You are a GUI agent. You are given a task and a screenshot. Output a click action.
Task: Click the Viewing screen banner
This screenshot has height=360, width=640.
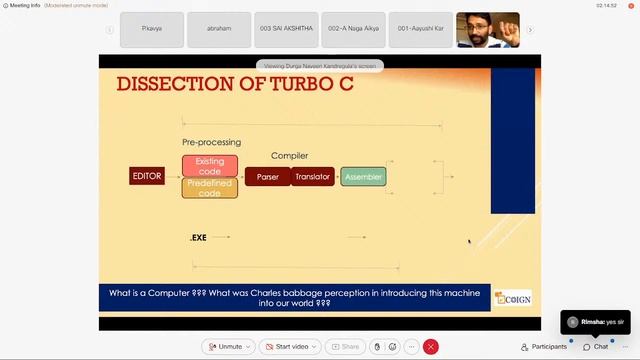[320, 66]
